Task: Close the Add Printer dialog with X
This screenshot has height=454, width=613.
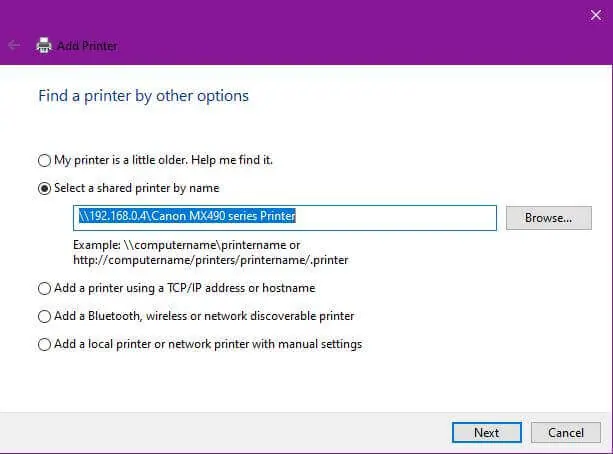Action: pos(596,15)
